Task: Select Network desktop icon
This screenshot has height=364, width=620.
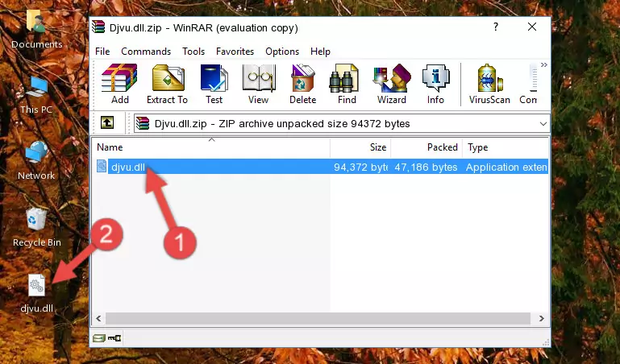Action: pyautogui.click(x=36, y=161)
